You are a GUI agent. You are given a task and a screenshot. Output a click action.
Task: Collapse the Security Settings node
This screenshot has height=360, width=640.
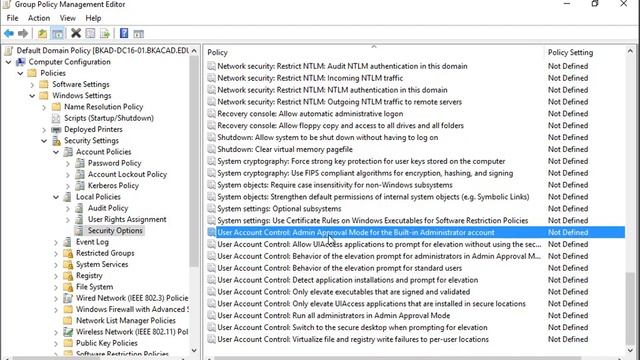click(x=44, y=141)
